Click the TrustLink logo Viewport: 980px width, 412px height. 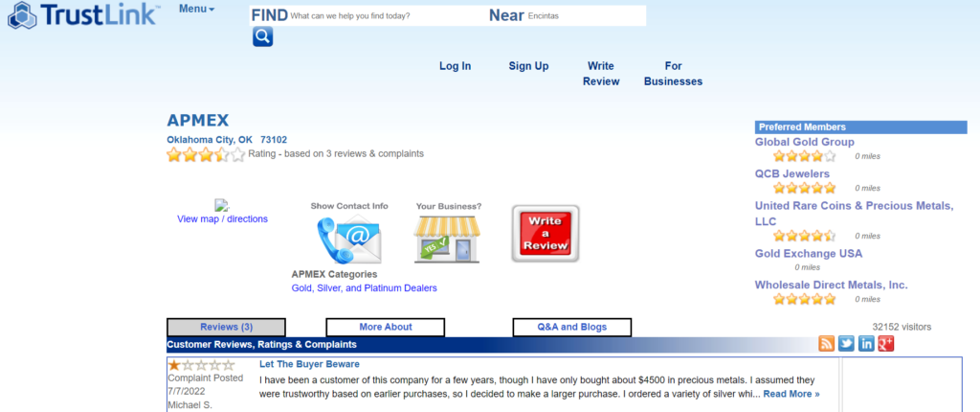pyautogui.click(x=83, y=15)
